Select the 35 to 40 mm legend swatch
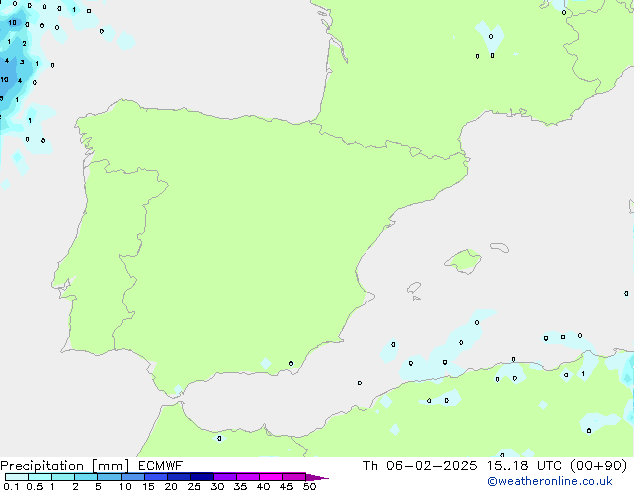 coord(248,477)
